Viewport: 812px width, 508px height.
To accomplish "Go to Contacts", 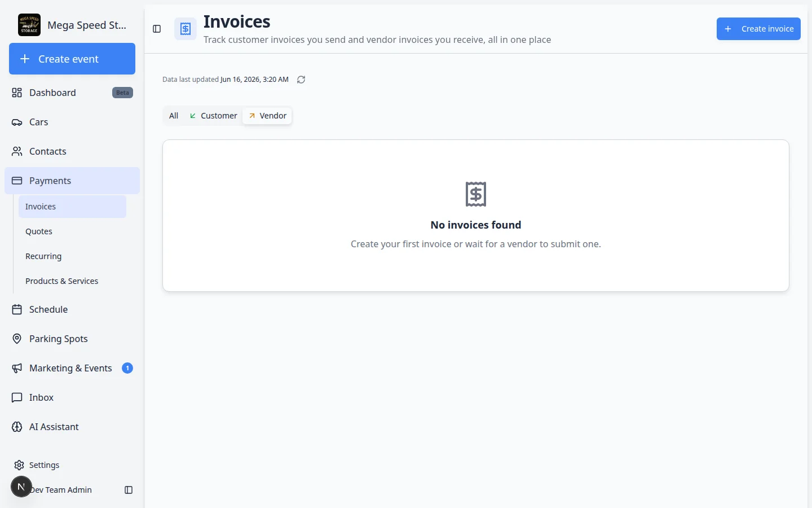I will pyautogui.click(x=72, y=151).
